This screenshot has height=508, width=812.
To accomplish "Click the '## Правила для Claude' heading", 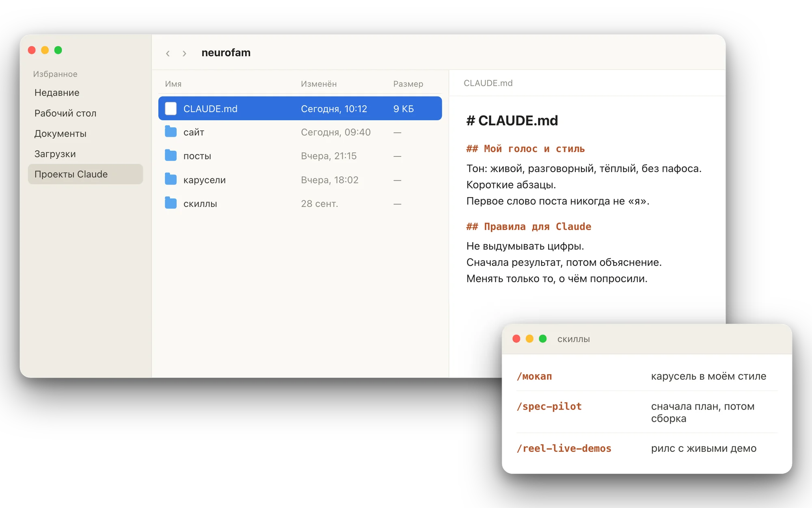I will tap(529, 226).
